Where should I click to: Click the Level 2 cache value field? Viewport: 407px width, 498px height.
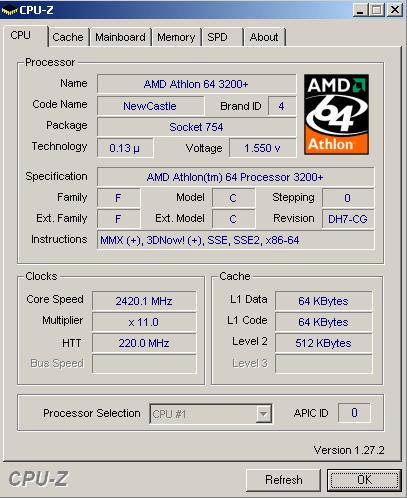tap(323, 343)
